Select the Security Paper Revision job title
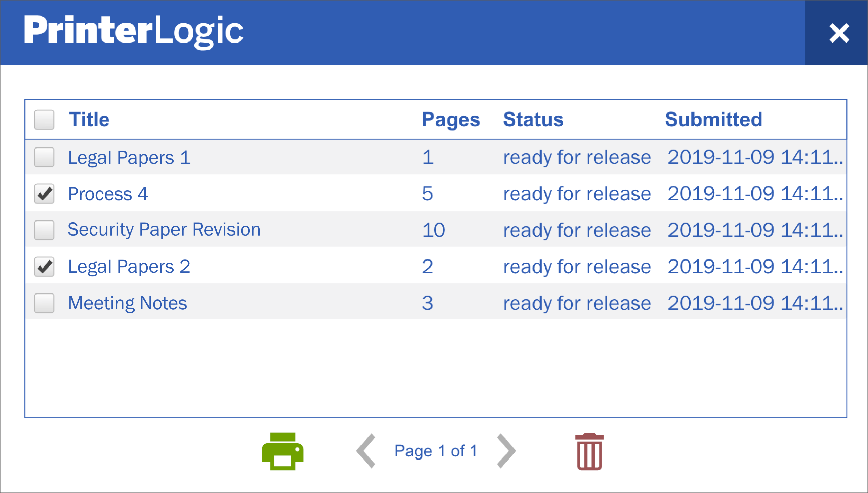The height and width of the screenshot is (493, 868). (x=164, y=229)
